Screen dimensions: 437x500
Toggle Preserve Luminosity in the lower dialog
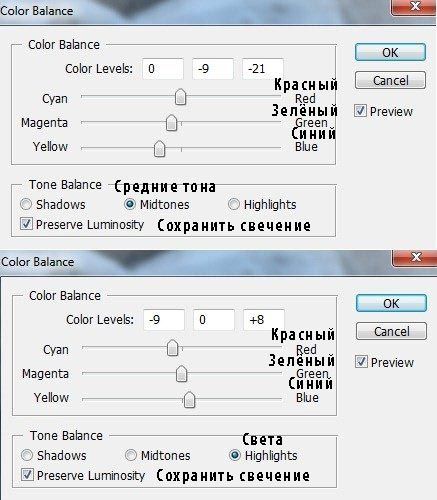pyautogui.click(x=27, y=475)
